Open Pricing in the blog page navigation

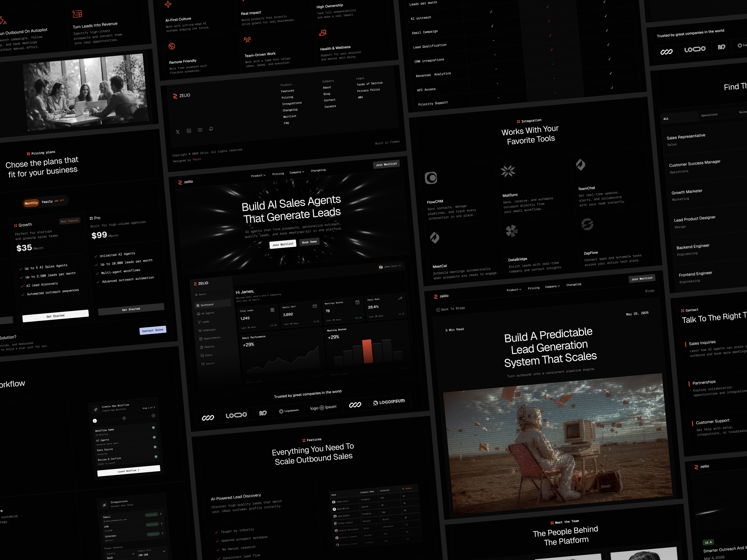(x=534, y=288)
